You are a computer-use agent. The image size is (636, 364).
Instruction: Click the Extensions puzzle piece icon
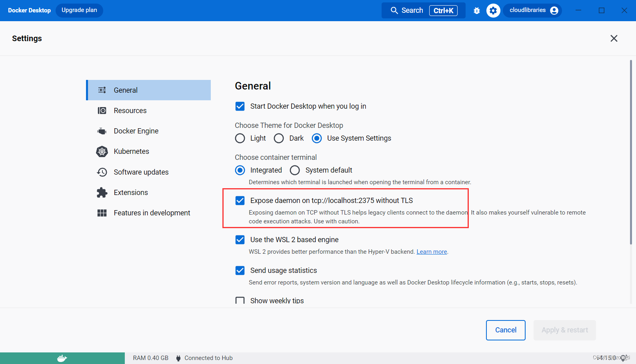pyautogui.click(x=102, y=193)
